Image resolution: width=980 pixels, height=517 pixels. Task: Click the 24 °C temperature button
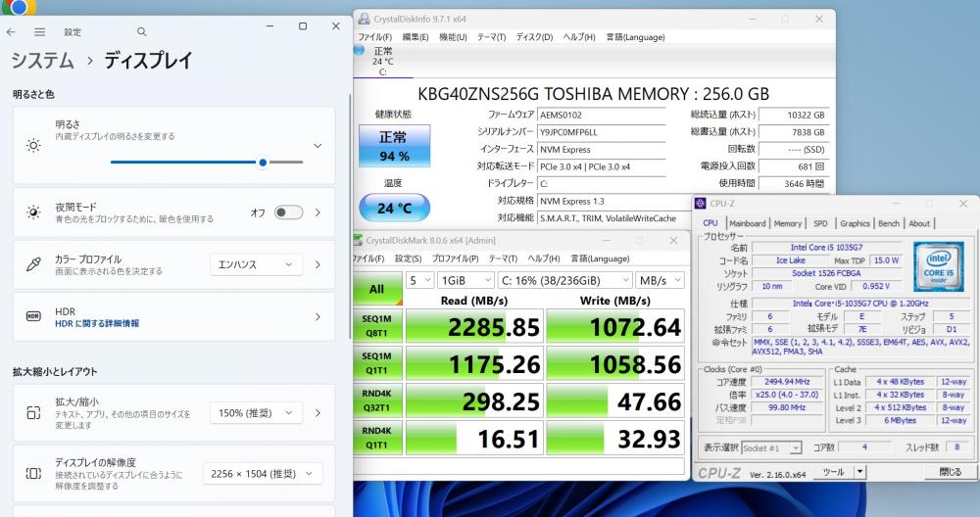coord(394,208)
